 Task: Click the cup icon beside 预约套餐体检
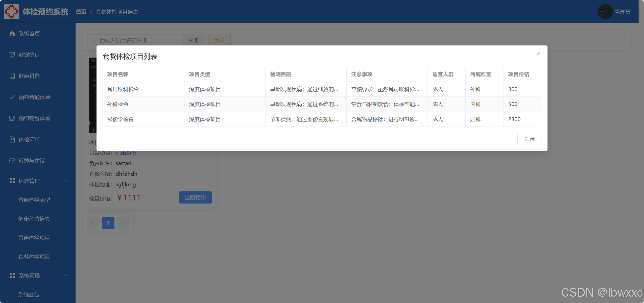pos(12,118)
